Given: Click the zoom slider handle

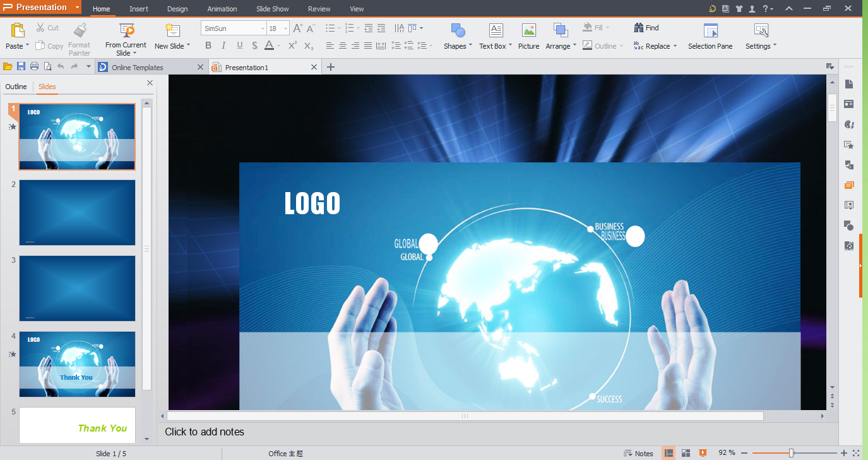Looking at the screenshot, I should [x=791, y=453].
